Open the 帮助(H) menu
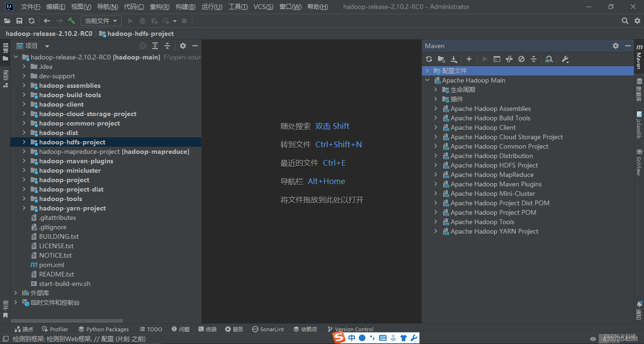Viewport: 644px width, 344px height. (317, 7)
